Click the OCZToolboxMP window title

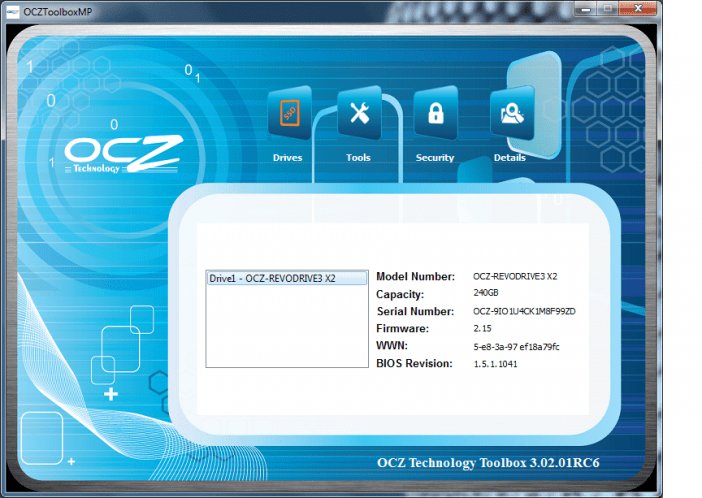pyautogui.click(x=58, y=12)
